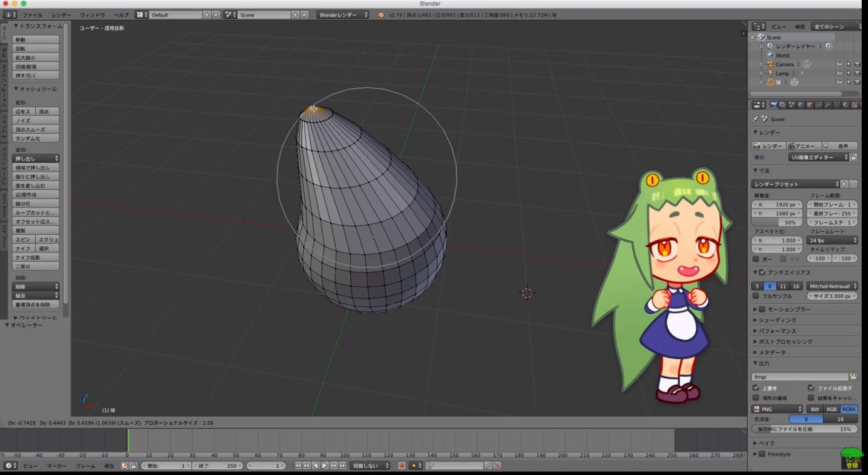The height and width of the screenshot is (475, 868).
Task: Remove the render preset with minus icon
Action: tap(853, 184)
